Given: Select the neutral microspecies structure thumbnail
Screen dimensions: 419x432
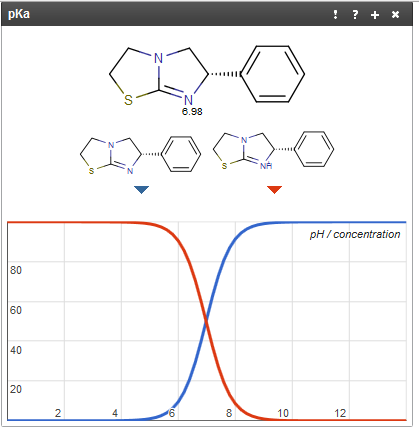Looking at the screenshot, I should [x=140, y=155].
